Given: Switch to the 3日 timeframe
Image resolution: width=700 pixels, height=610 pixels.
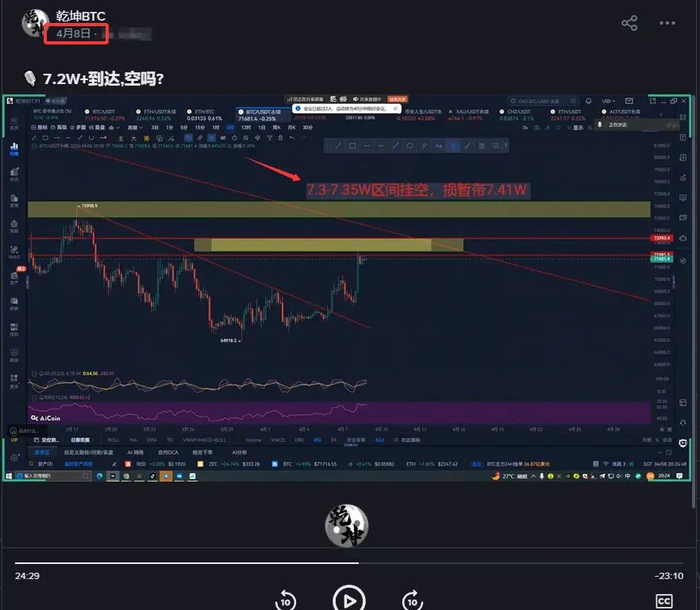Looking at the screenshot, I should point(155,128).
